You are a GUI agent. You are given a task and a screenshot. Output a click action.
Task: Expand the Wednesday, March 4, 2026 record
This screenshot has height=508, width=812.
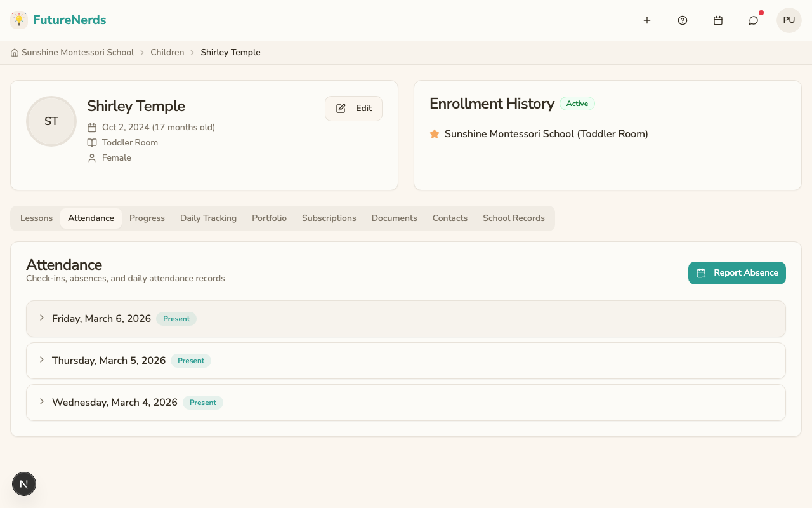pos(42,401)
